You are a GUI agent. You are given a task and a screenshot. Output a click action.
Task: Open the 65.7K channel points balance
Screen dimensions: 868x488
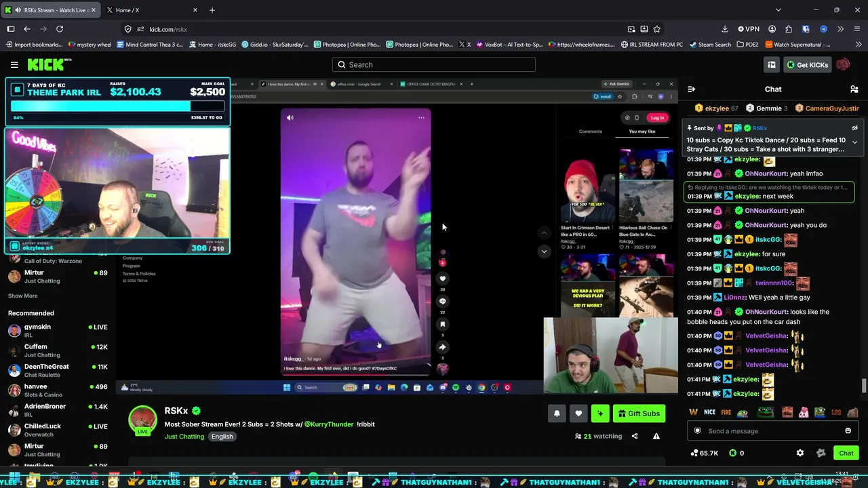[x=705, y=453]
